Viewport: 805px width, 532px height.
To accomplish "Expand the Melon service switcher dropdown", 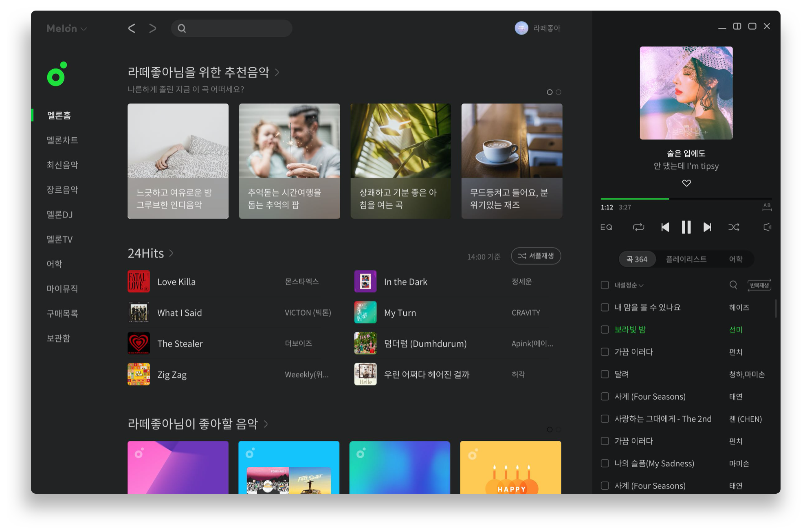I will tap(84, 29).
